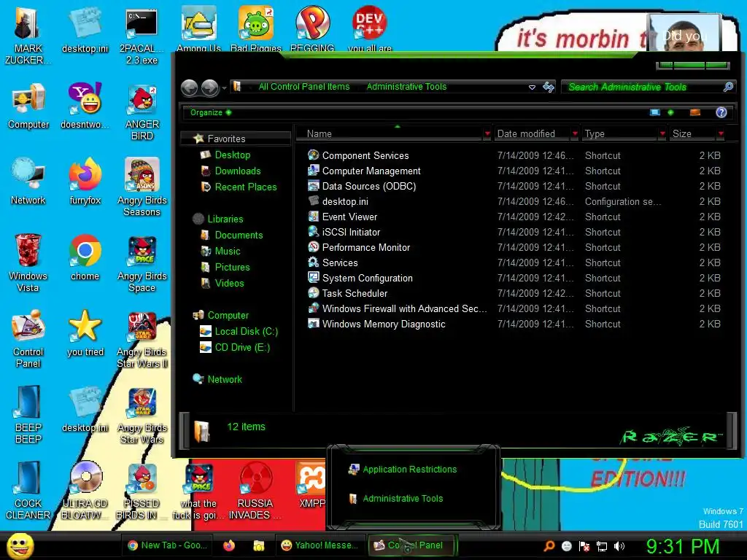Select Windows Memory Diagnostic icon
747x560 pixels.
313,324
